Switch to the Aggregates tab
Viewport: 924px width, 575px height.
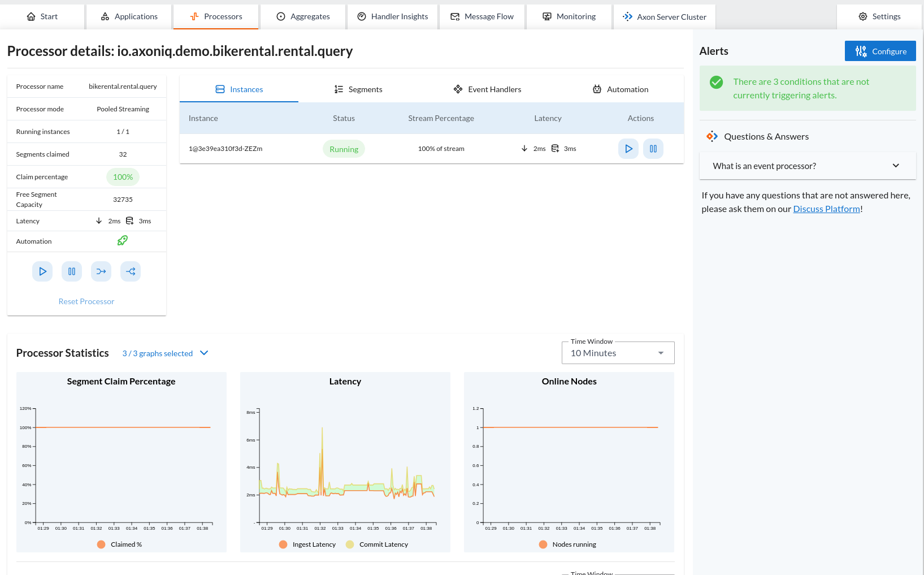click(x=303, y=16)
